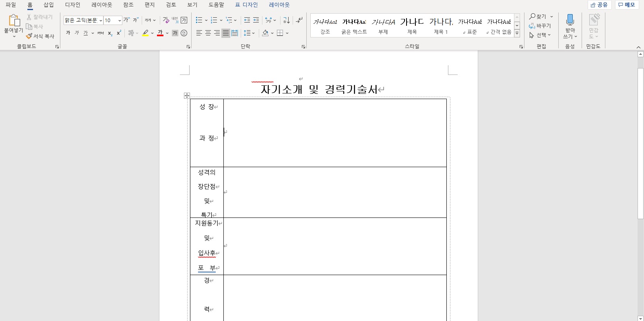Click the phonetic guide (내천) icon
Image resolution: width=644 pixels, height=321 pixels.
[175, 20]
